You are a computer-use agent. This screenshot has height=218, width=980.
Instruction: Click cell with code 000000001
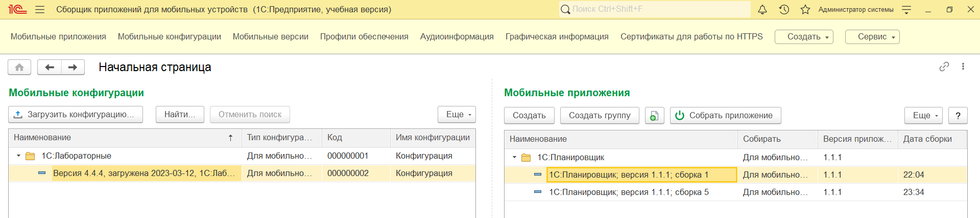tap(356, 156)
